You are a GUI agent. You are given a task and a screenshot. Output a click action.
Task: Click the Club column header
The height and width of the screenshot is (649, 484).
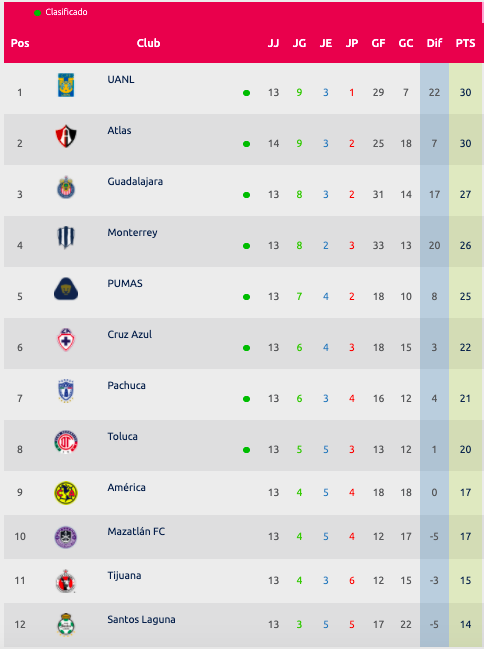(148, 43)
